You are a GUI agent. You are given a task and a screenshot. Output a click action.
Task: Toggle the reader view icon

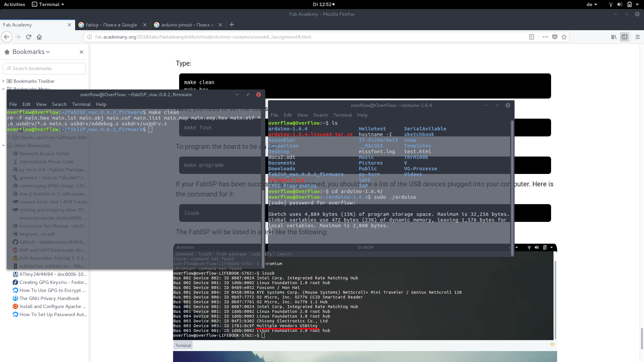(532, 37)
